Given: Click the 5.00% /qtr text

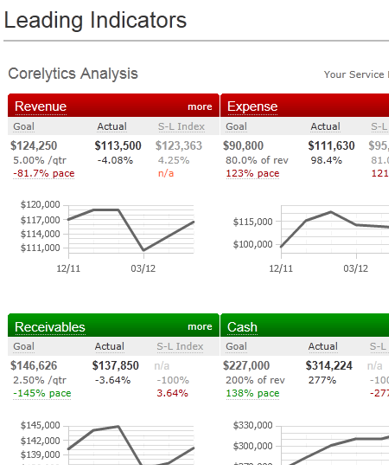Looking at the screenshot, I should click(x=40, y=160).
